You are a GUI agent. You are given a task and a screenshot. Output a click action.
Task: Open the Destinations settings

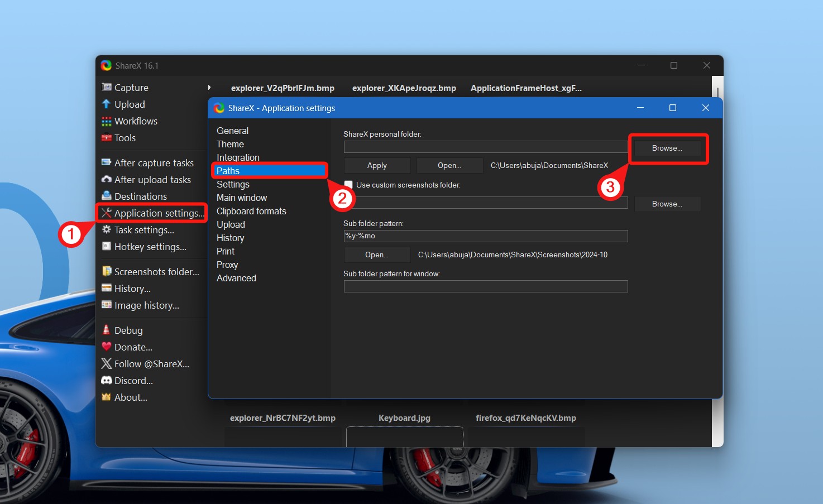[x=140, y=196]
